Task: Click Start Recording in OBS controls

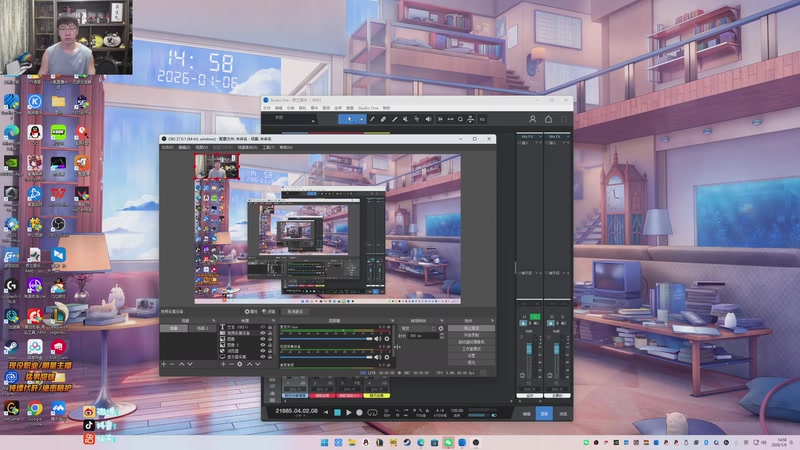Action: pos(471,335)
